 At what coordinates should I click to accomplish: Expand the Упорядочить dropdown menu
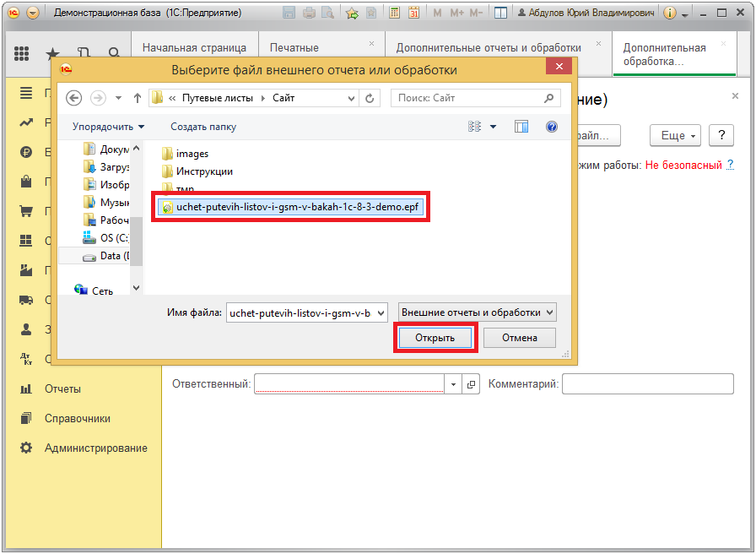coord(108,127)
